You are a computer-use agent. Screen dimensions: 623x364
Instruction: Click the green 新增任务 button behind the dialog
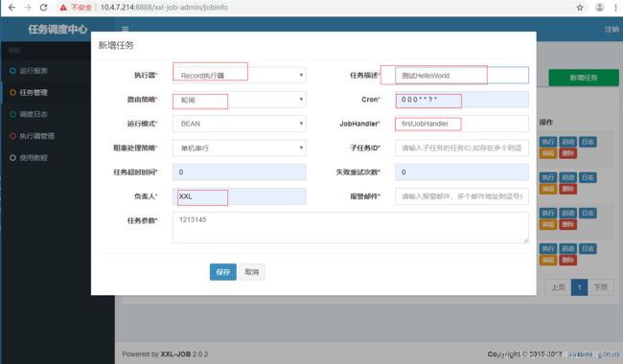click(584, 78)
